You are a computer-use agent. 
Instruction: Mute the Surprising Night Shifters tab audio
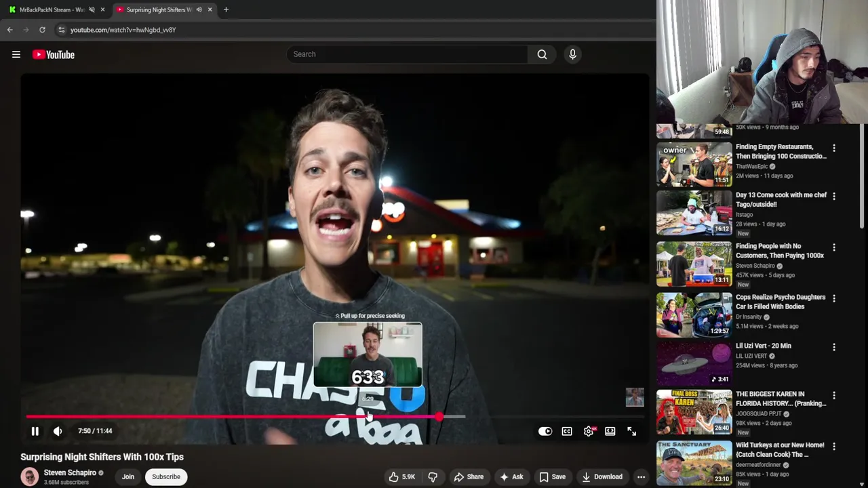point(199,9)
